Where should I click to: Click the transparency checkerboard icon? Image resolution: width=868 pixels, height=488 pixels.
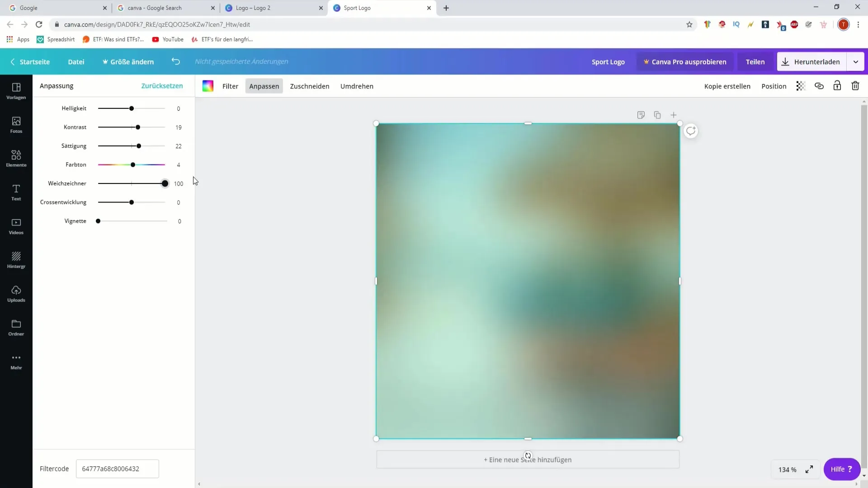pos(801,86)
